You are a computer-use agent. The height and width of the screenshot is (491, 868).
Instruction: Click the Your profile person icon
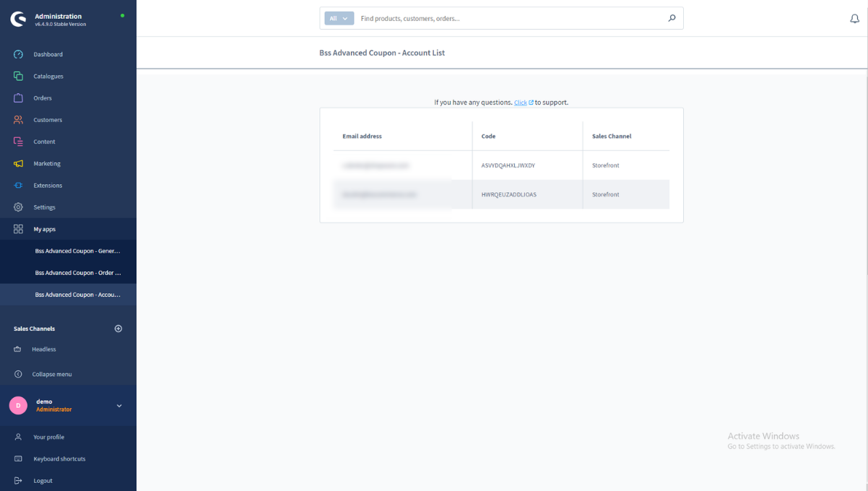(x=18, y=438)
